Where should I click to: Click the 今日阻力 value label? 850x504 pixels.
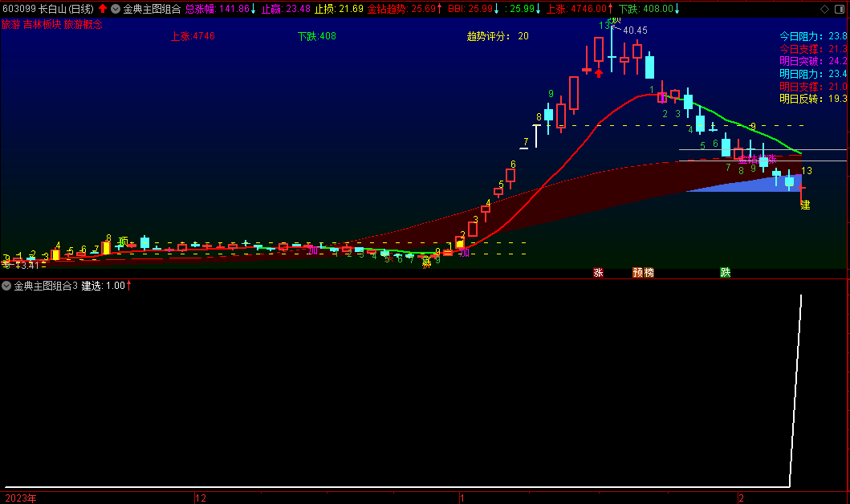813,36
